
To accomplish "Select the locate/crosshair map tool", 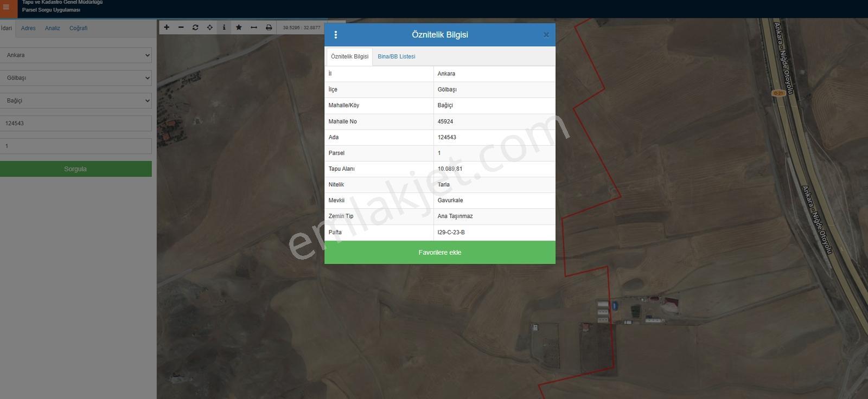I will [x=210, y=27].
